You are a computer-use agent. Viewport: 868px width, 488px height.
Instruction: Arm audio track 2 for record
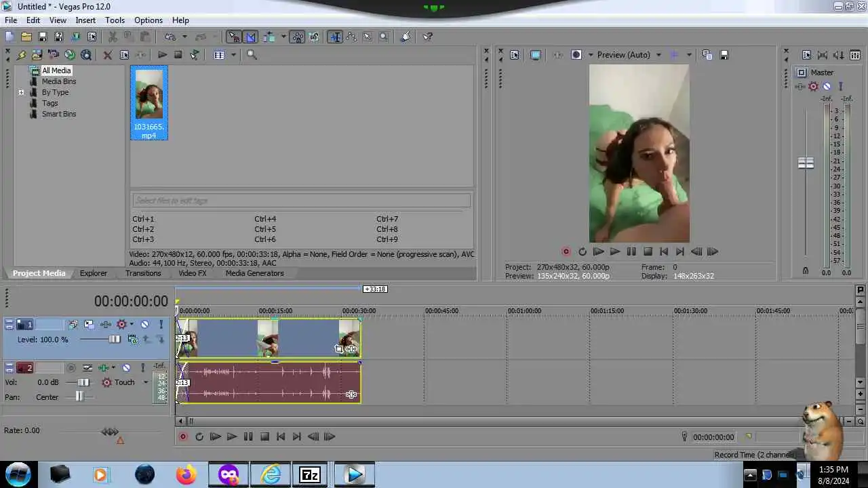click(71, 367)
